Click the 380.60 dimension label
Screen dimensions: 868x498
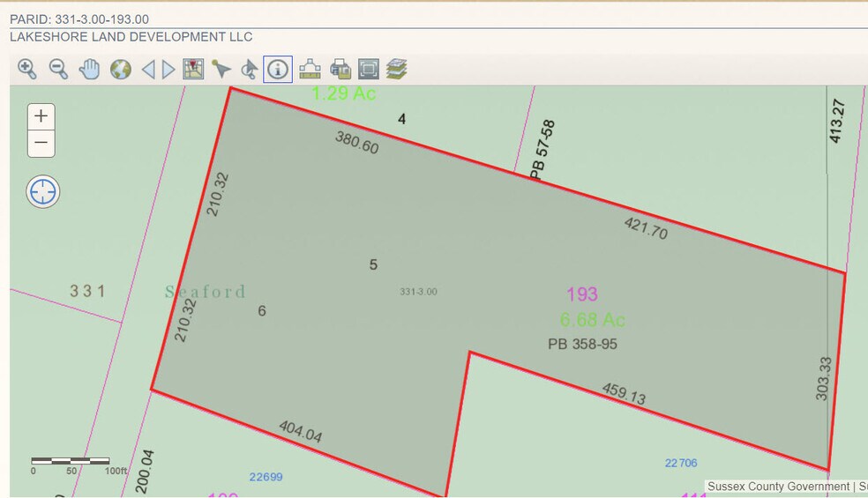[x=357, y=142]
